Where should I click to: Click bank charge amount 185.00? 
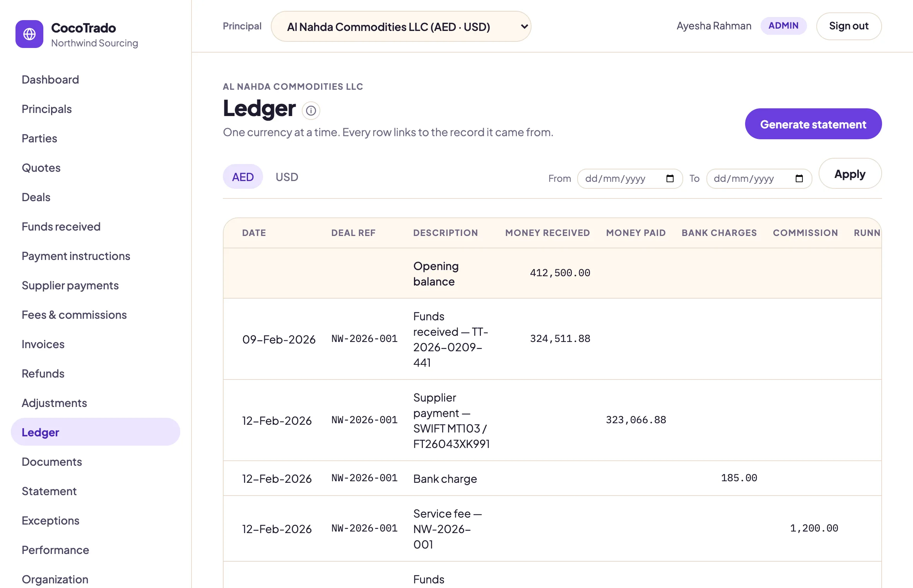(739, 478)
